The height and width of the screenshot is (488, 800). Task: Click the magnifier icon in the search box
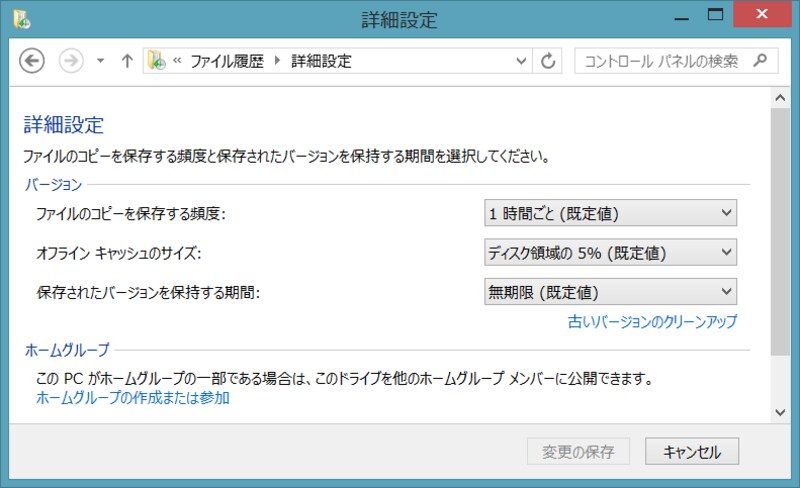[x=761, y=61]
